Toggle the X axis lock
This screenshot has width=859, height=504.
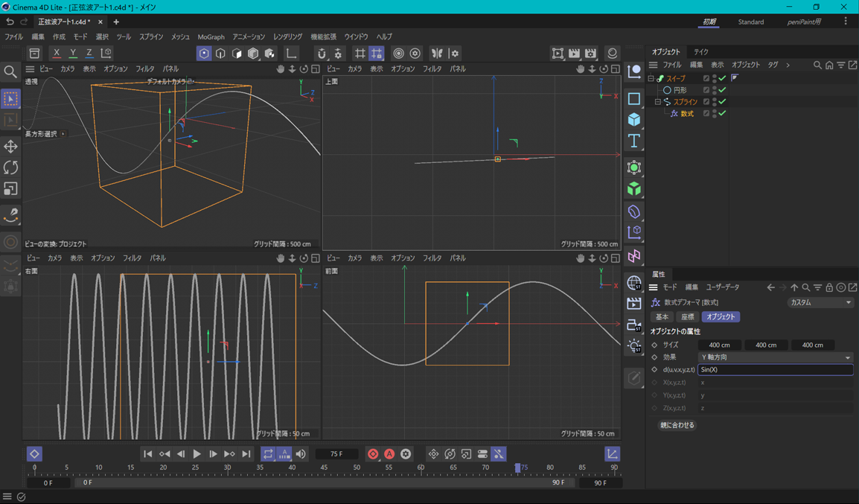[x=57, y=54]
